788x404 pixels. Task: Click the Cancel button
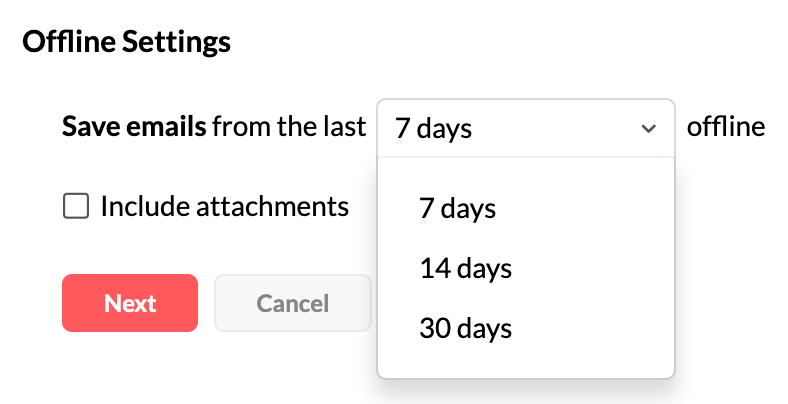pos(292,303)
